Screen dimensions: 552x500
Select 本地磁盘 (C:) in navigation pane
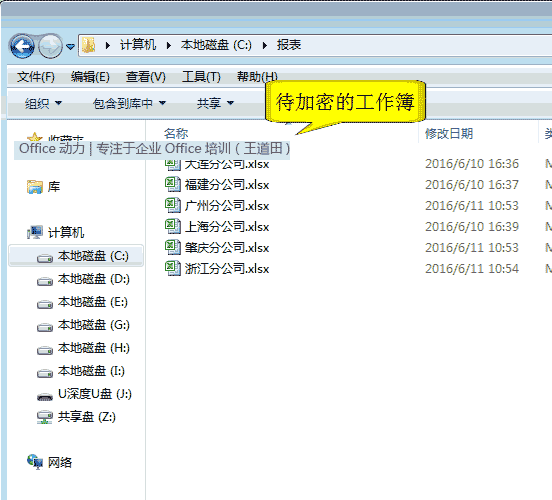click(x=93, y=256)
